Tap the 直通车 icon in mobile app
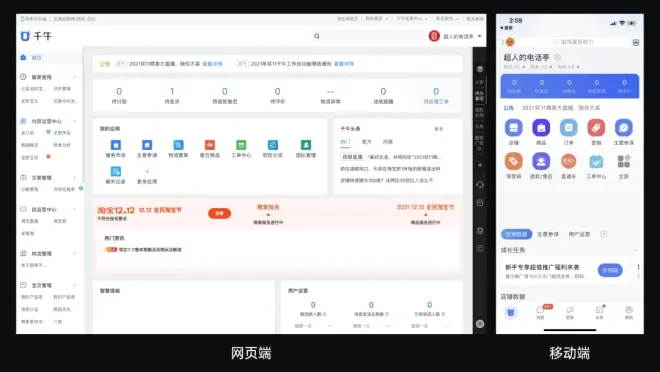The height and width of the screenshot is (372, 660). pos(569,161)
